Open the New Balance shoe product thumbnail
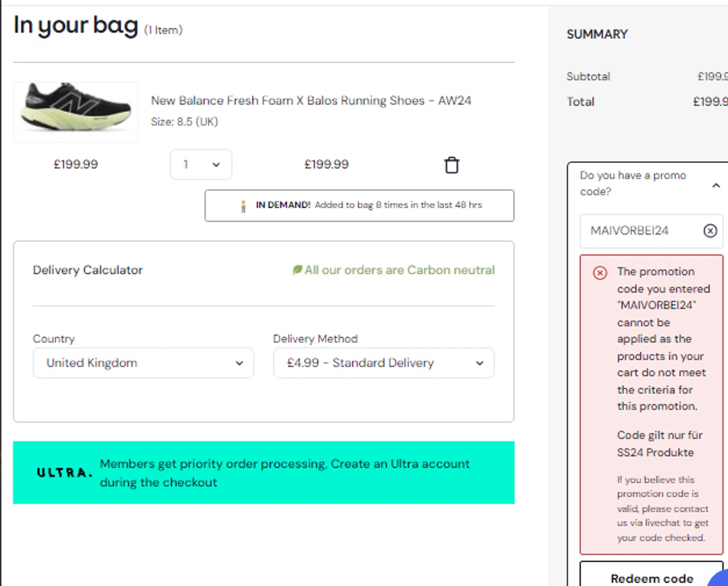The image size is (728, 586). click(76, 112)
